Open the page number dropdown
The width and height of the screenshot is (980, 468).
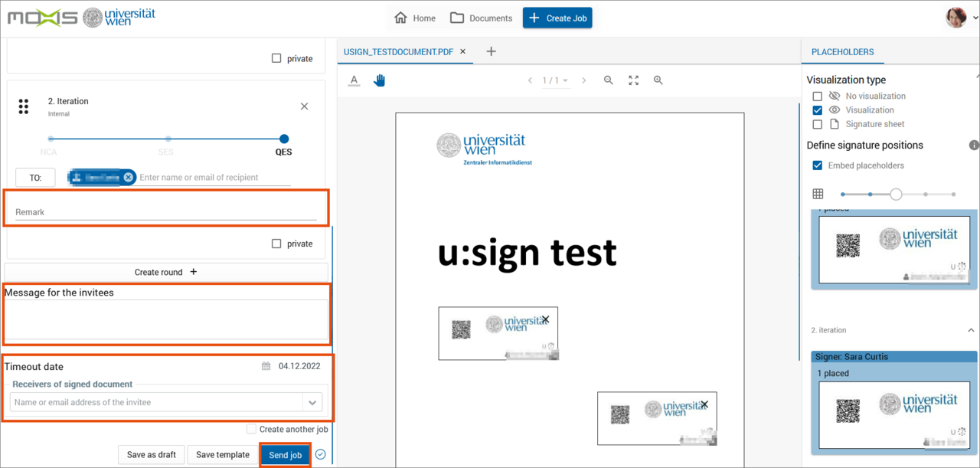[x=556, y=80]
